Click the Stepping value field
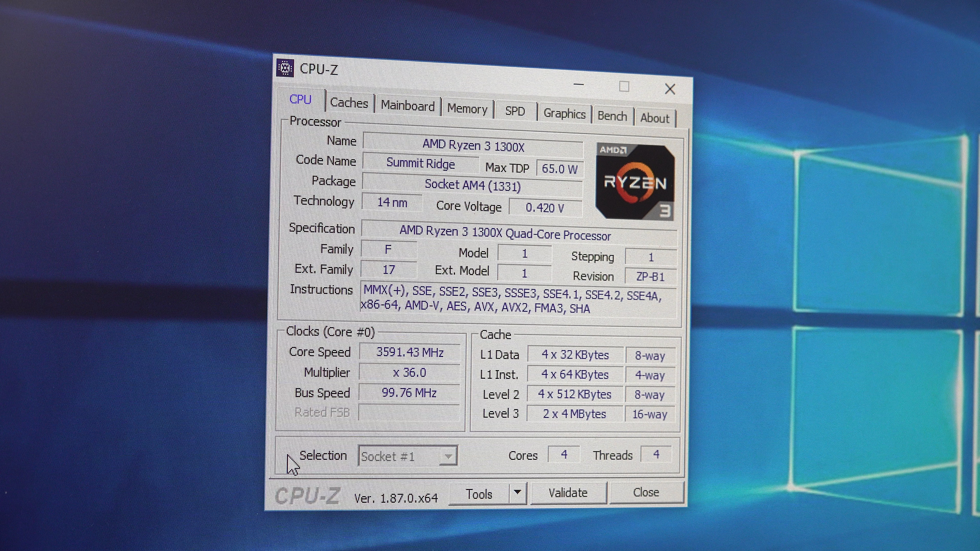This screenshot has height=551, width=980. click(x=651, y=257)
